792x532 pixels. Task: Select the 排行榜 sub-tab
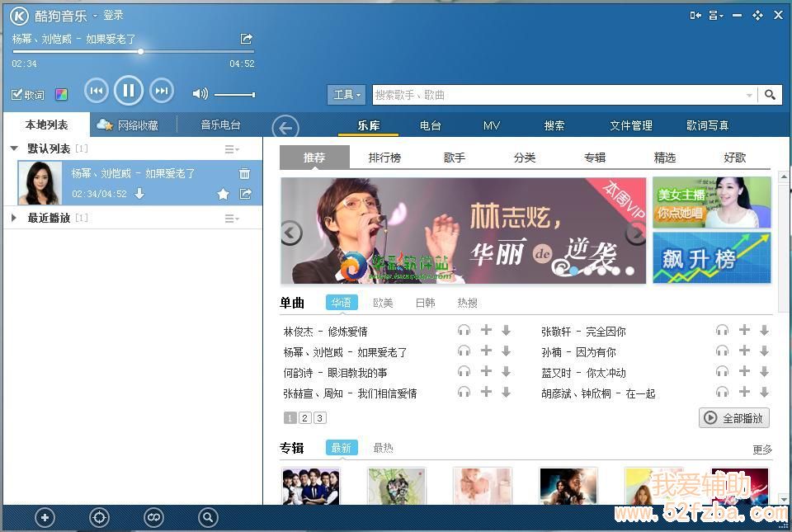(384, 158)
